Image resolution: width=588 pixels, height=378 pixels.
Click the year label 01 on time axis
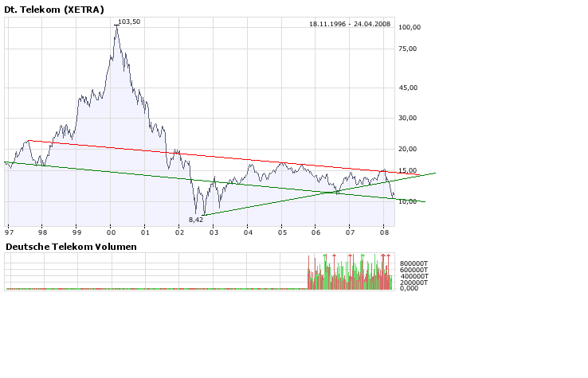[x=146, y=232]
